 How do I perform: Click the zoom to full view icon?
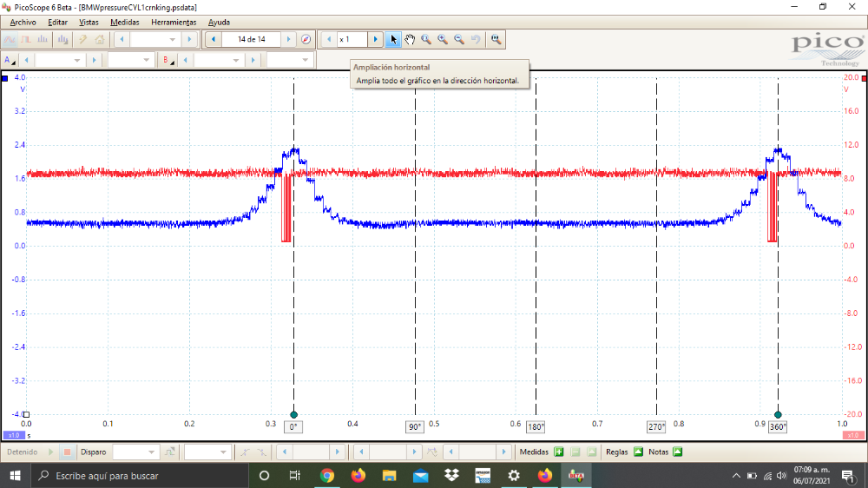click(x=496, y=39)
